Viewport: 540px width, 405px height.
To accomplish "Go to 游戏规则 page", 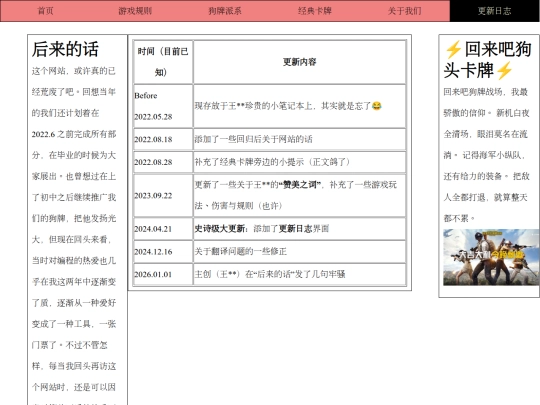I will (x=135, y=11).
